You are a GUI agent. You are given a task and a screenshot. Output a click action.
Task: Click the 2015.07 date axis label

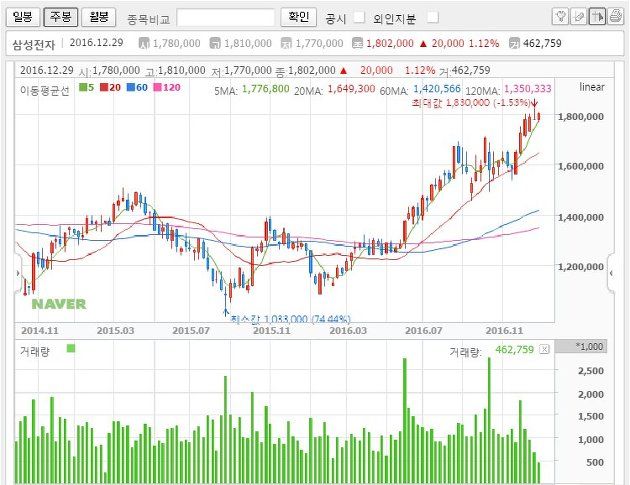(x=191, y=331)
